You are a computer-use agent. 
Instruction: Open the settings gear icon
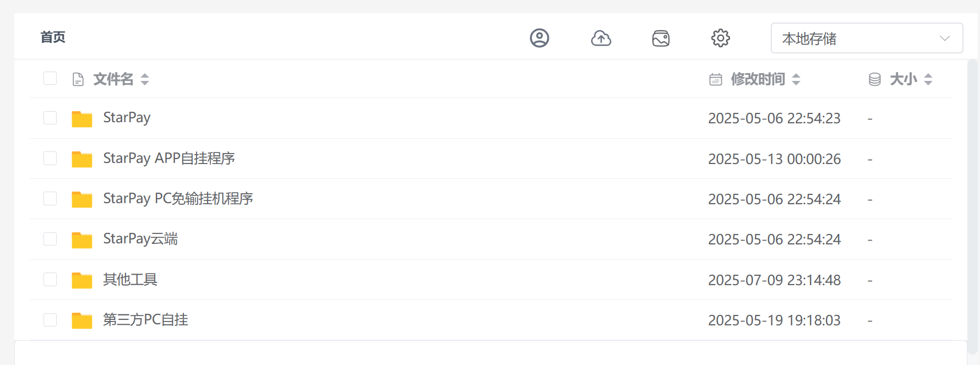coord(720,38)
